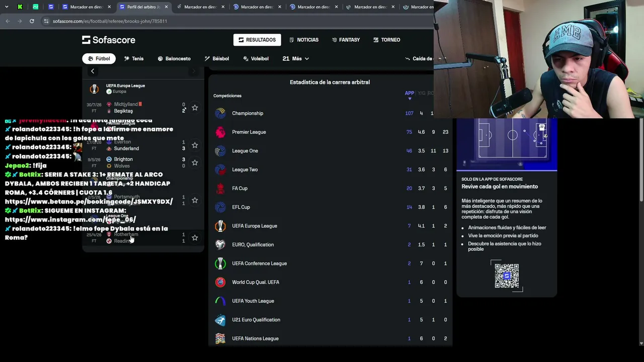Screen dimensions: 644x362
Task: View site information next to the URL
Action: click(46, 21)
